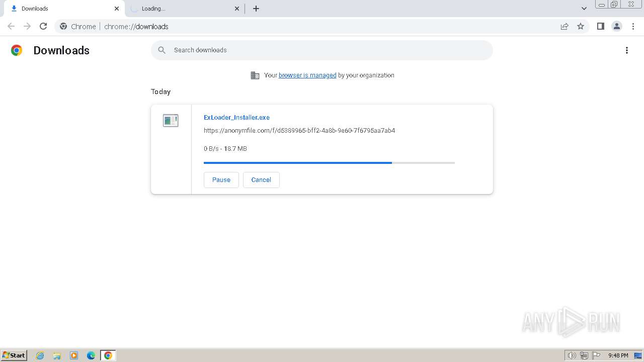This screenshot has width=644, height=362.
Task: Click the Today date heading
Action: click(160, 92)
